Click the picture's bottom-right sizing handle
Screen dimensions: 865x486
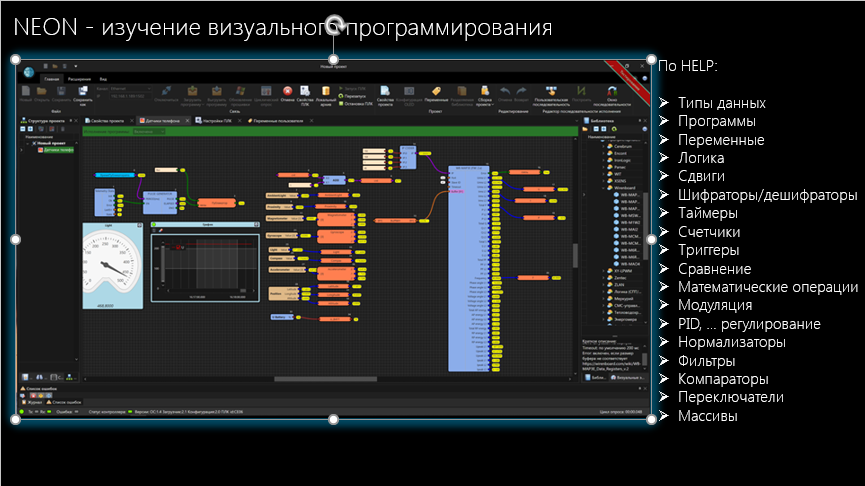point(652,420)
